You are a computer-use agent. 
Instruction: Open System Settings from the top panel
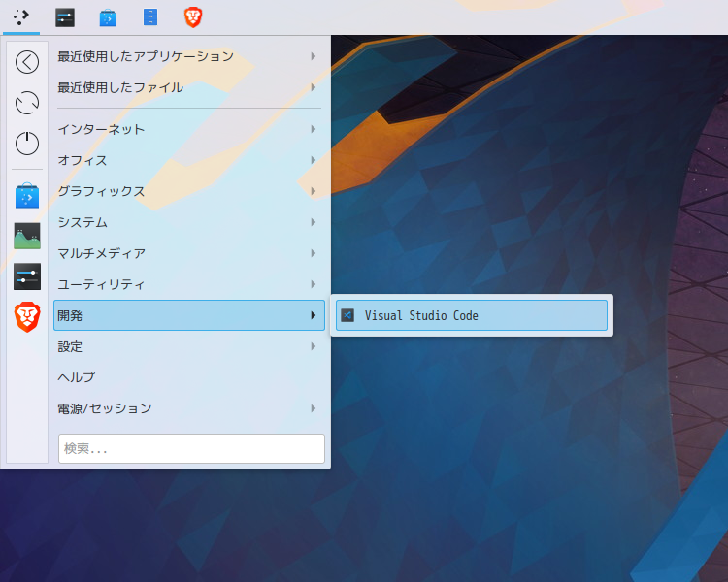point(65,17)
